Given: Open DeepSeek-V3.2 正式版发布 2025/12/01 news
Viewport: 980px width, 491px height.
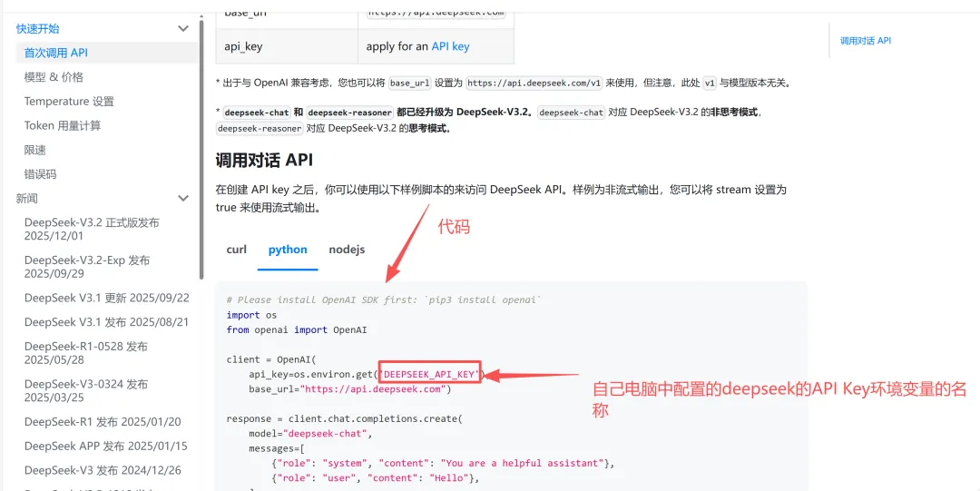Looking at the screenshot, I should pos(93,229).
